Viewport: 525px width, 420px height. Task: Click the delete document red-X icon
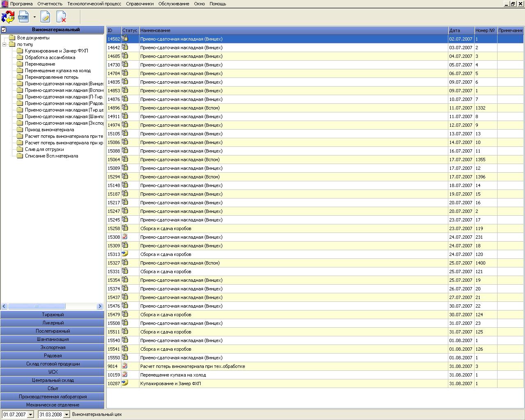click(61, 17)
